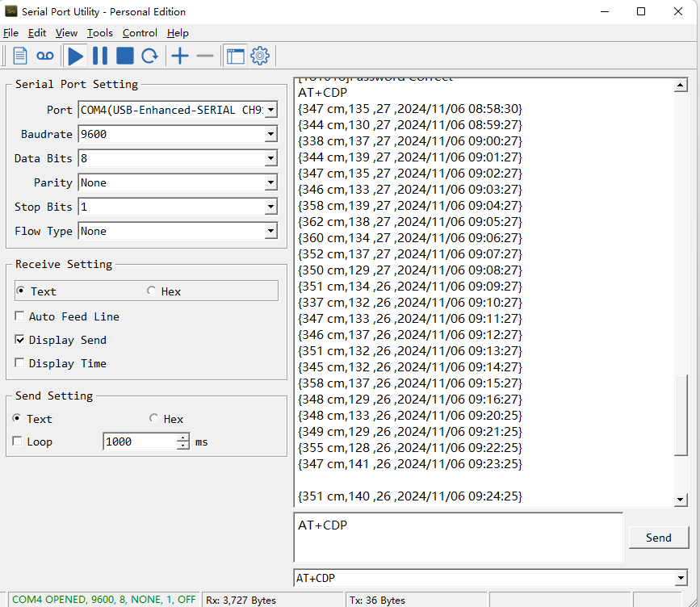Click the plus (add) toolbar icon

pos(180,56)
